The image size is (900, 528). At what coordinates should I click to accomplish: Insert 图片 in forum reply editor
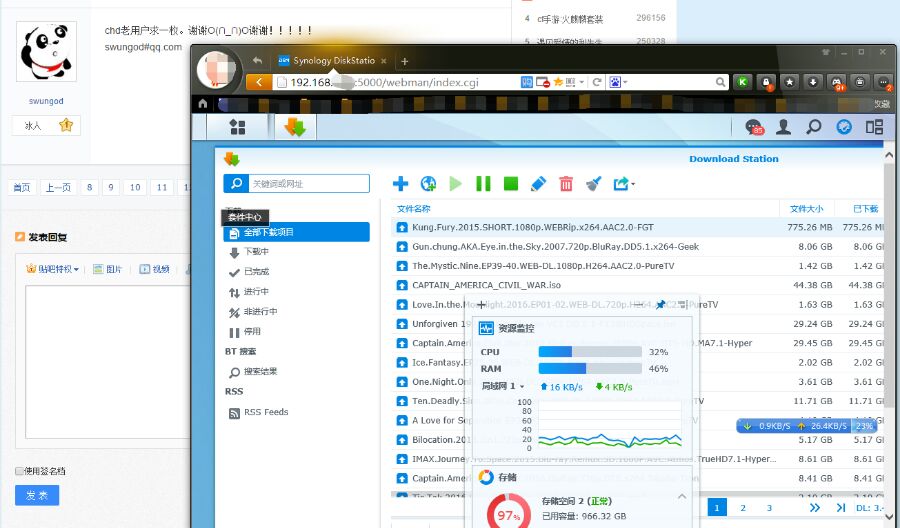point(108,269)
